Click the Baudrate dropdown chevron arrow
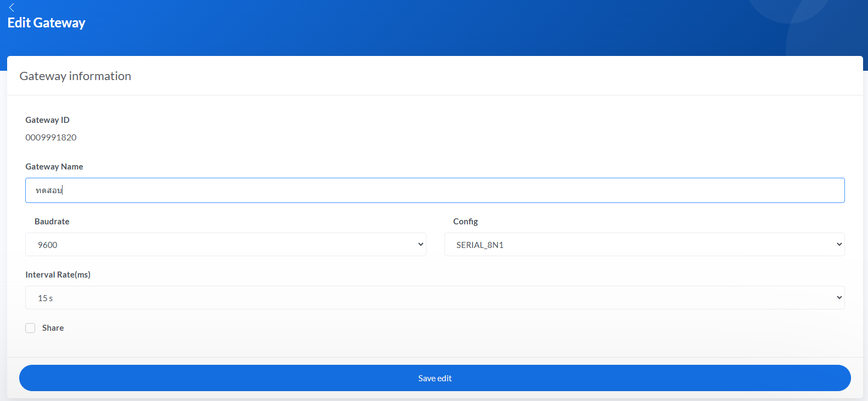The width and height of the screenshot is (868, 401). tap(420, 245)
